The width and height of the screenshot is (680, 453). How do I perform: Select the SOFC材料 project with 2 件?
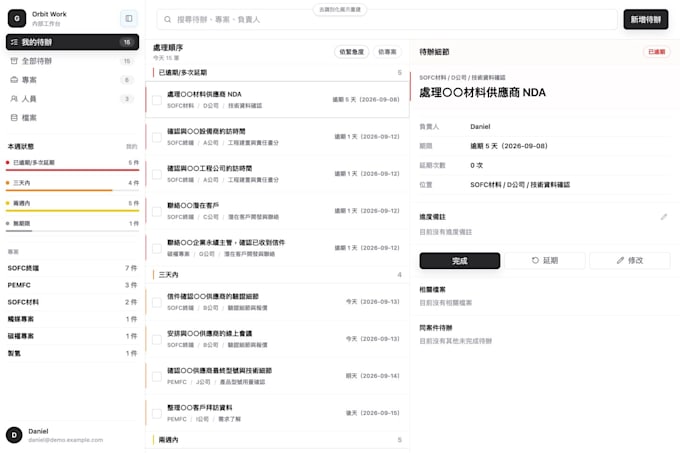pyautogui.click(x=72, y=302)
